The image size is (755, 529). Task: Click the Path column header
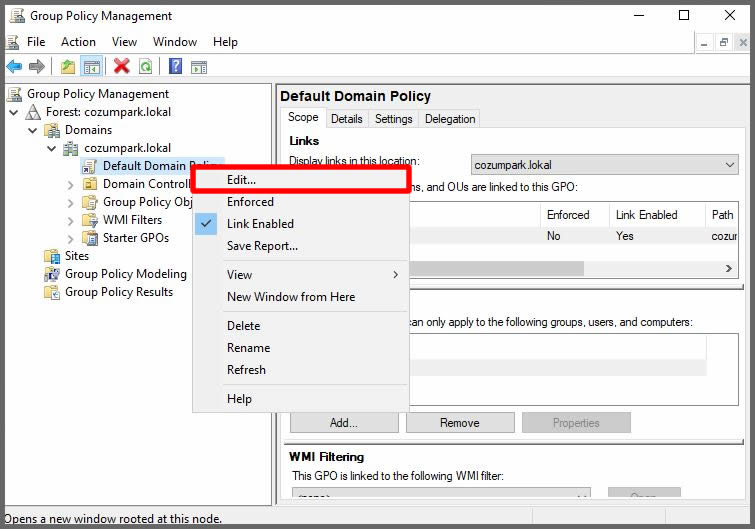[722, 215]
